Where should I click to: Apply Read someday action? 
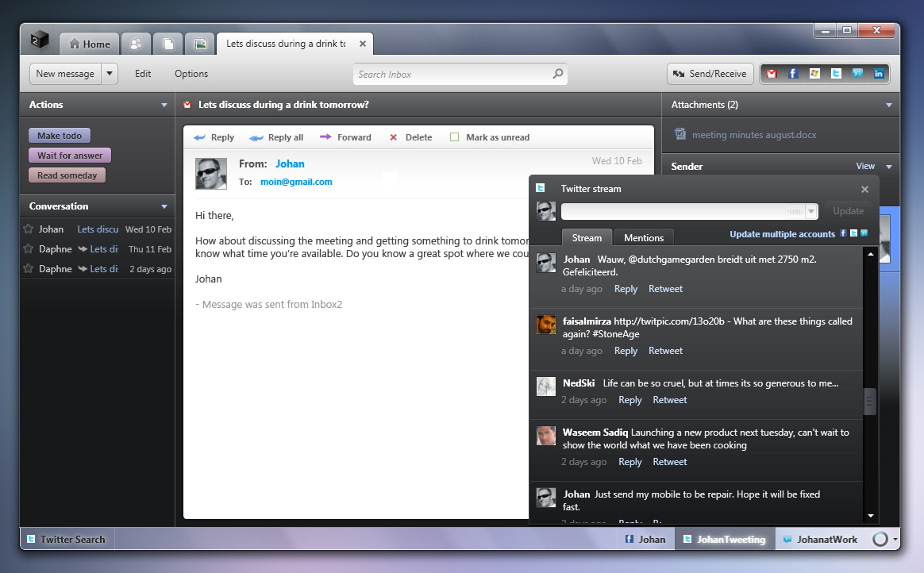tap(67, 175)
